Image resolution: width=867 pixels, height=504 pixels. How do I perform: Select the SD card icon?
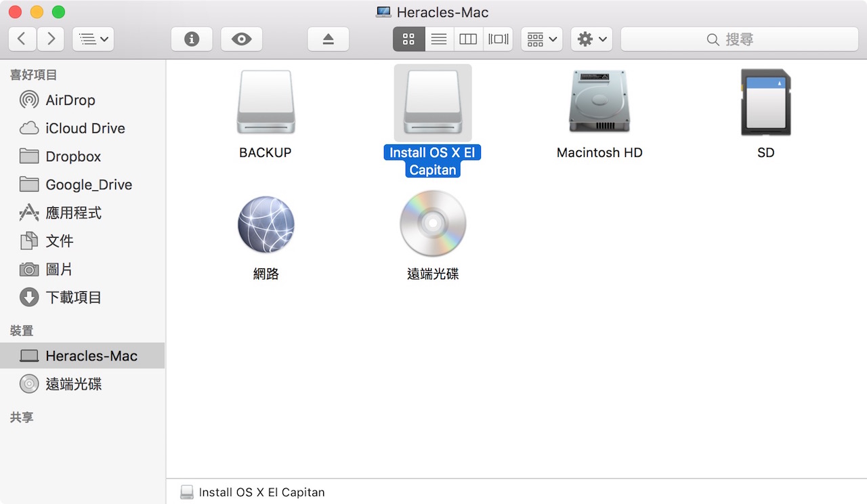[x=766, y=102]
